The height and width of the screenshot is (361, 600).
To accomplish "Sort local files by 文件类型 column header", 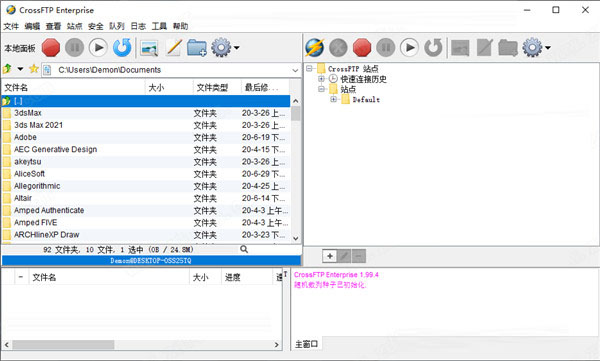I will pos(217,88).
